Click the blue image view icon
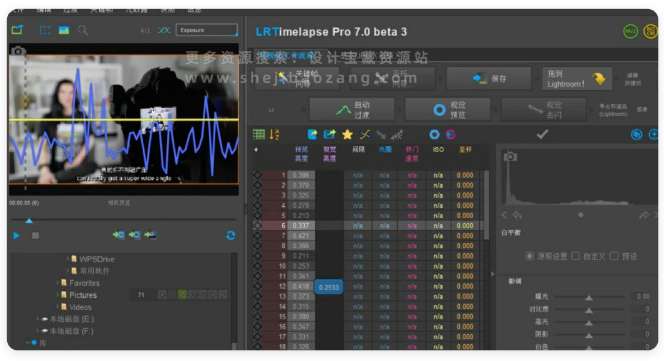This screenshot has width=664, height=361. [x=64, y=30]
